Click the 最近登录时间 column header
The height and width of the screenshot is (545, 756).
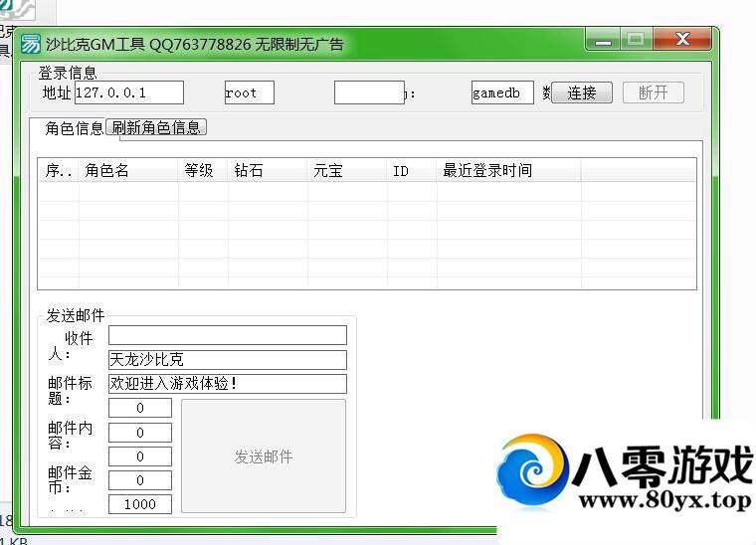click(508, 170)
